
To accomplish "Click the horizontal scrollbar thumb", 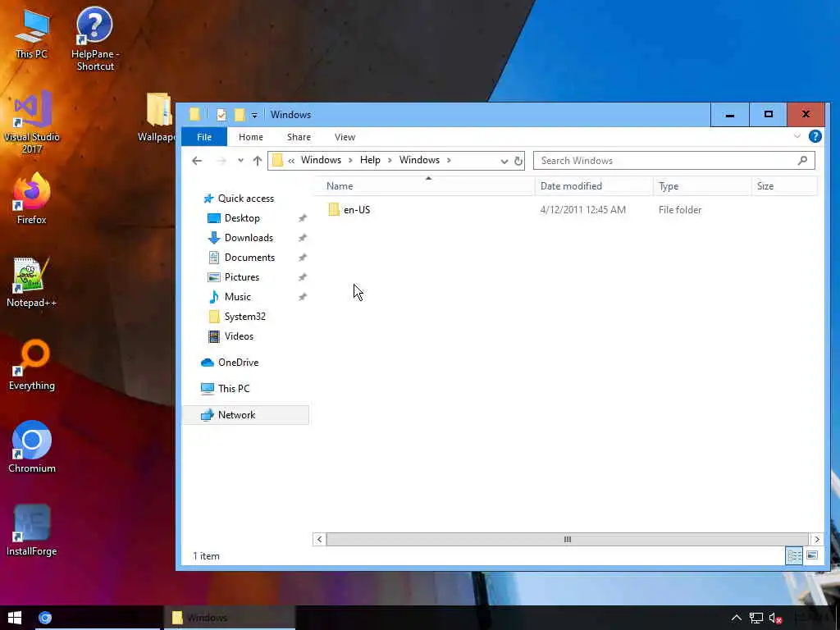I will pos(568,540).
